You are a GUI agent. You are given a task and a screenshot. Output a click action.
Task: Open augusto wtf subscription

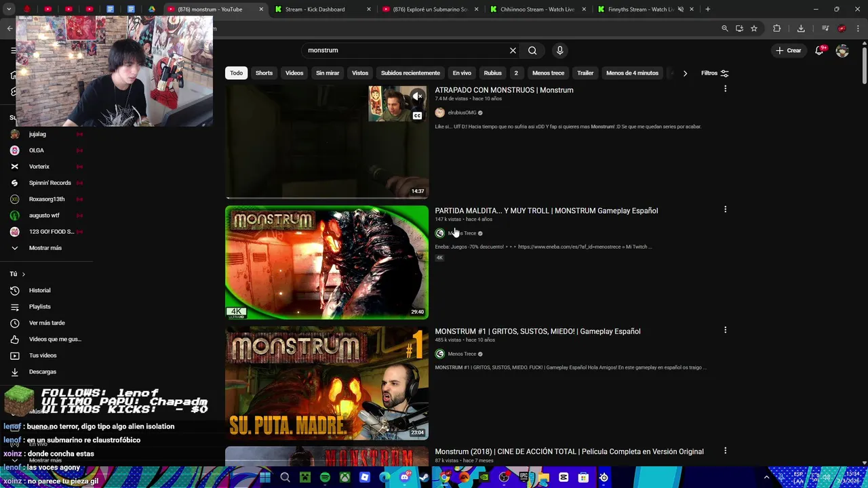(46, 216)
